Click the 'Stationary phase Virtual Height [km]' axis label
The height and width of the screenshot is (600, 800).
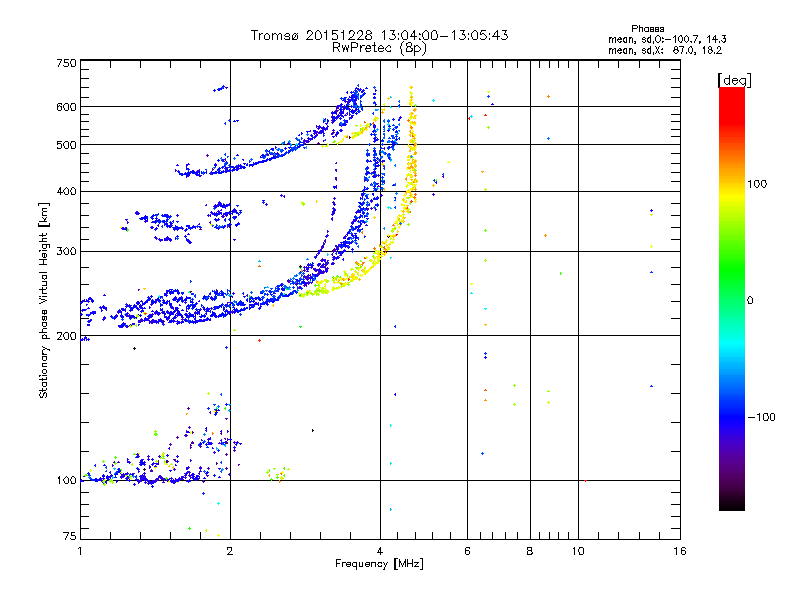(44, 300)
